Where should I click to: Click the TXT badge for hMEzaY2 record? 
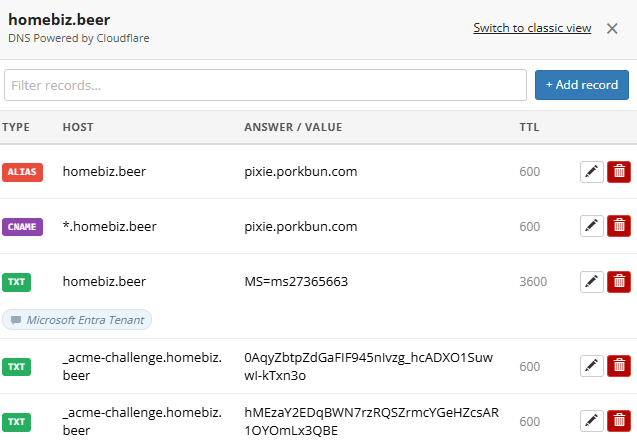click(16, 422)
